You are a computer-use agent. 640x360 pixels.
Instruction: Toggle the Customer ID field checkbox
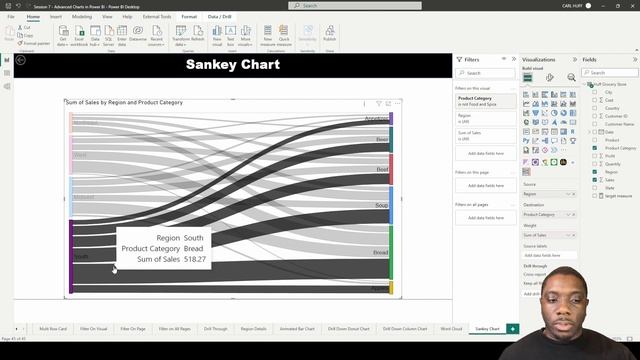(x=595, y=116)
